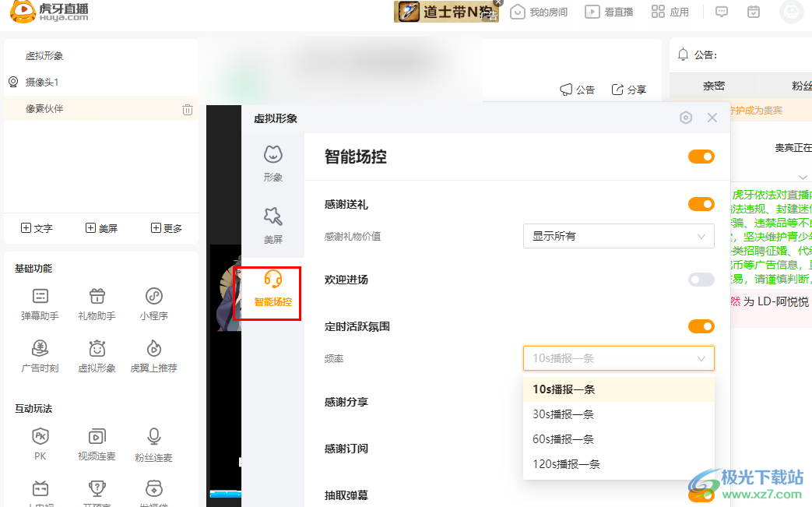Click the 分享 share button
812x507 pixels.
click(629, 90)
